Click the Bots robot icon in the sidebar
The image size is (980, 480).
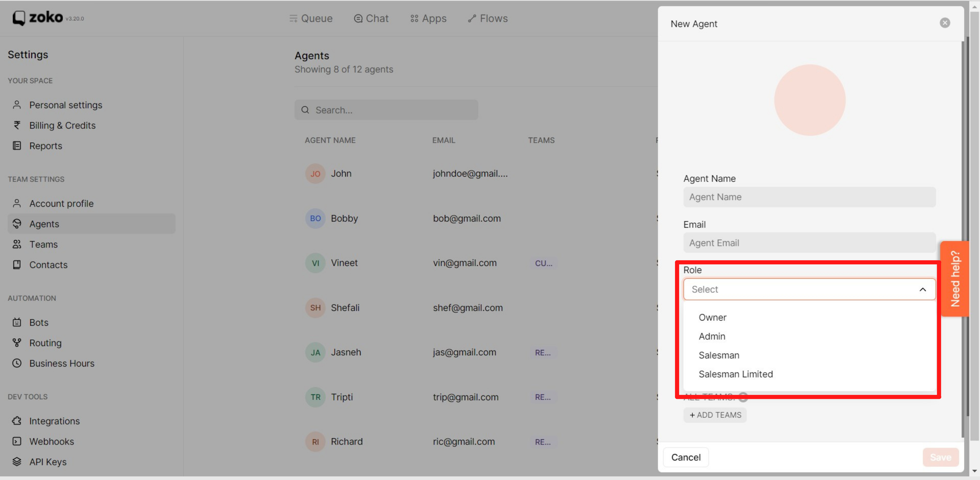tap(17, 322)
